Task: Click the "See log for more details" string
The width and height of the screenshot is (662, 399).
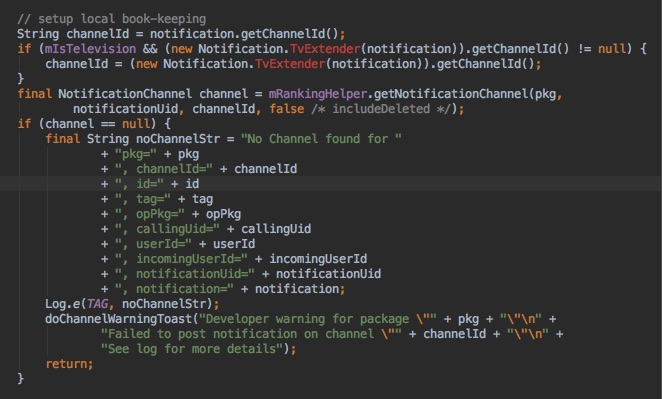Action: pos(192,349)
